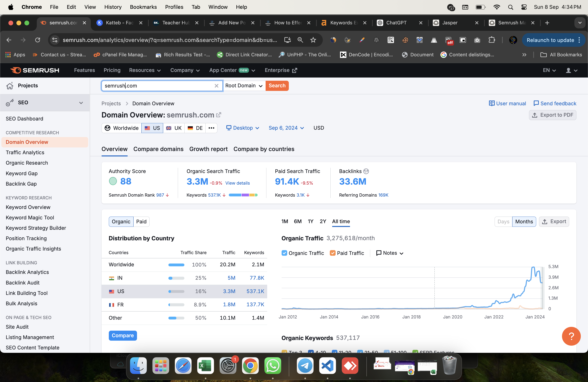Click the keywords position distribution color bar

coord(243,195)
